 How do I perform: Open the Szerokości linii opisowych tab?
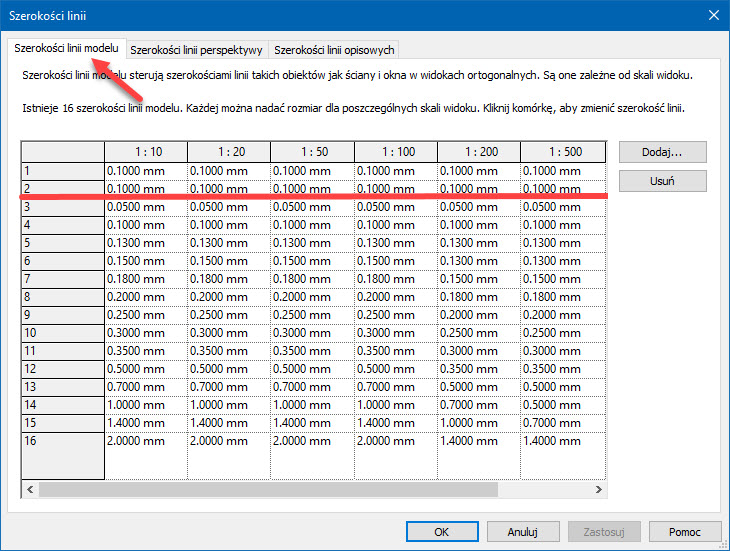[334, 49]
